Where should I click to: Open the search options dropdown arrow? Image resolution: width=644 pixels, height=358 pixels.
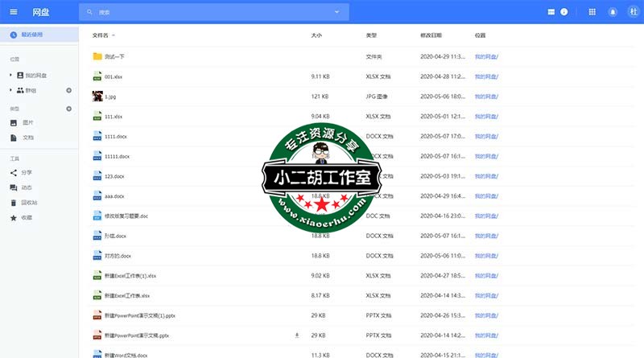coord(336,12)
